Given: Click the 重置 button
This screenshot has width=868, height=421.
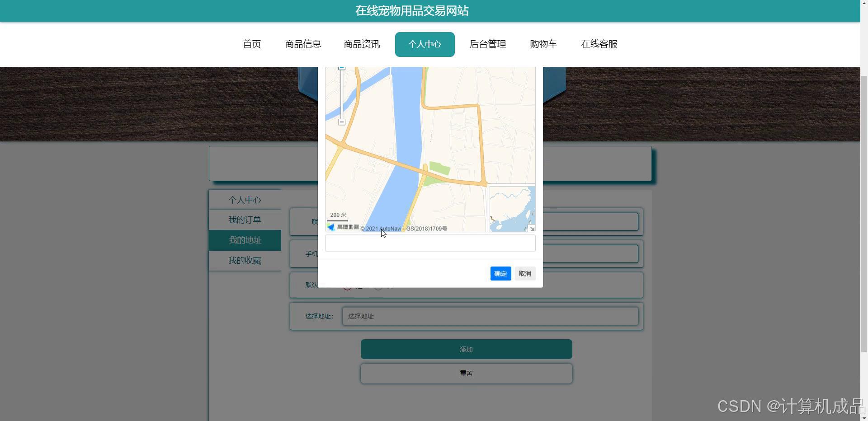Looking at the screenshot, I should (x=466, y=374).
